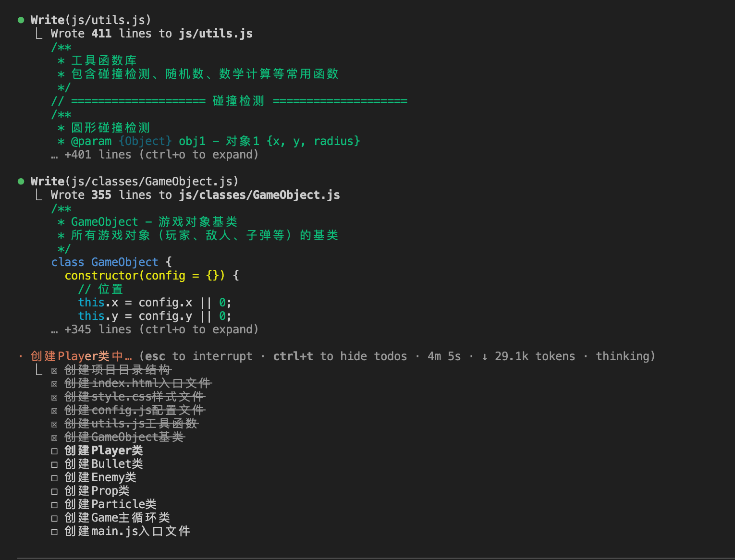Image resolution: width=735 pixels, height=560 pixels.
Task: Click the '创建Player类中…' status text
Action: point(81,356)
